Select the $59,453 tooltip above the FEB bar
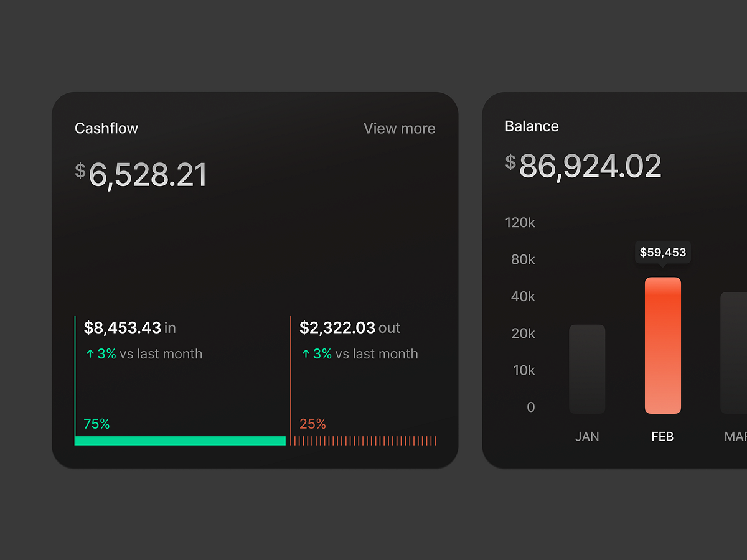 point(662,253)
